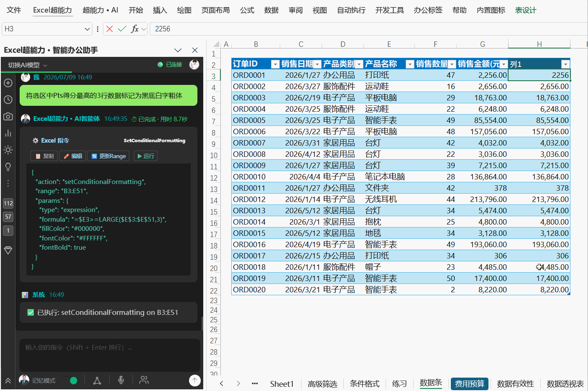Cancel formula entry with the red X
Screen dimensions: 588x391
[110, 29]
